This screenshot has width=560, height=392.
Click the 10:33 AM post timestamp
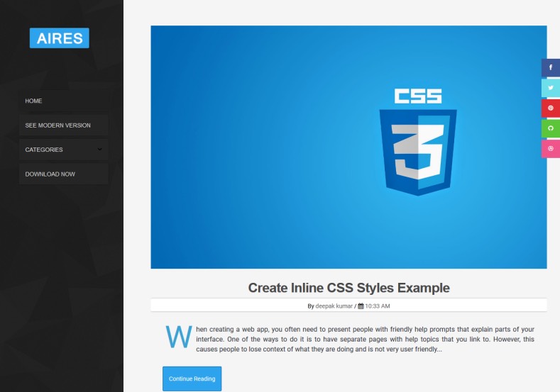click(378, 306)
